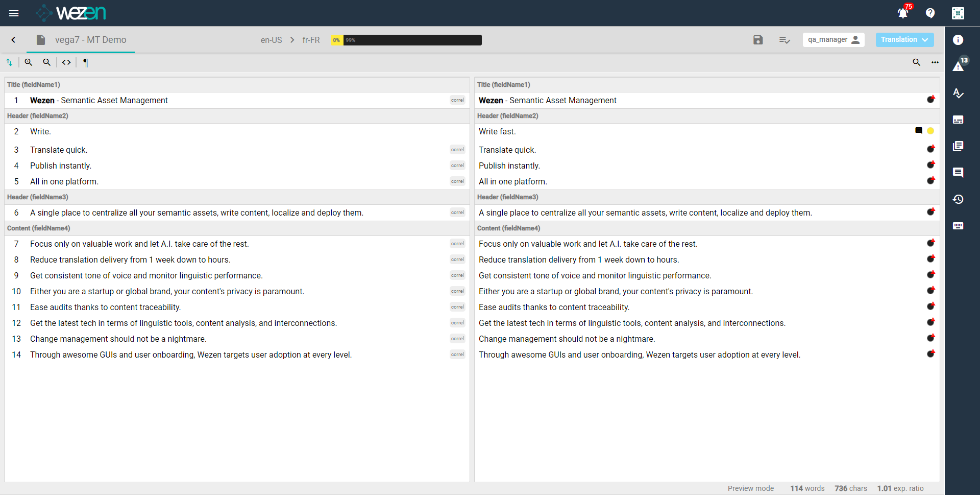Open the app grid icon in top-right corner
This screenshot has width=980, height=495.
click(x=958, y=13)
